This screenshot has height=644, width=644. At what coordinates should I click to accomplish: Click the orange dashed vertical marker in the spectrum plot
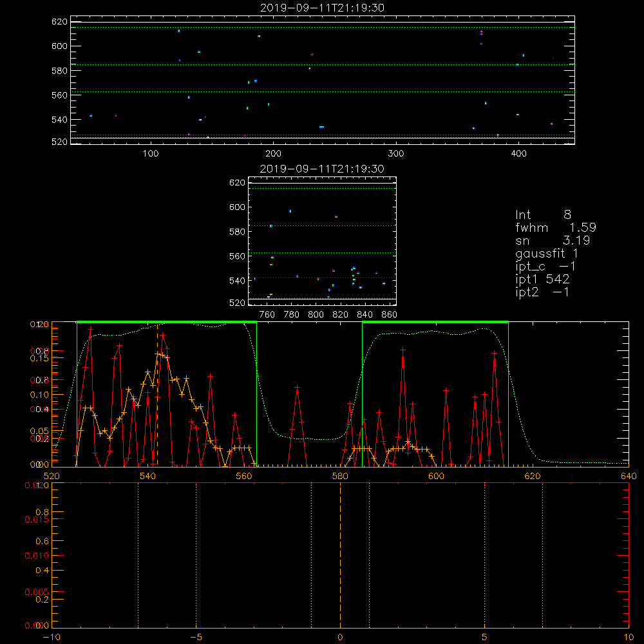(157, 394)
